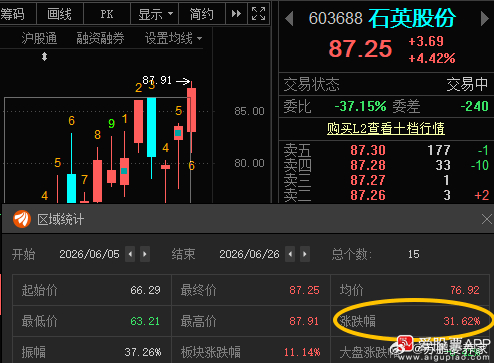Click the +4.42% change percentage

pos(432,59)
